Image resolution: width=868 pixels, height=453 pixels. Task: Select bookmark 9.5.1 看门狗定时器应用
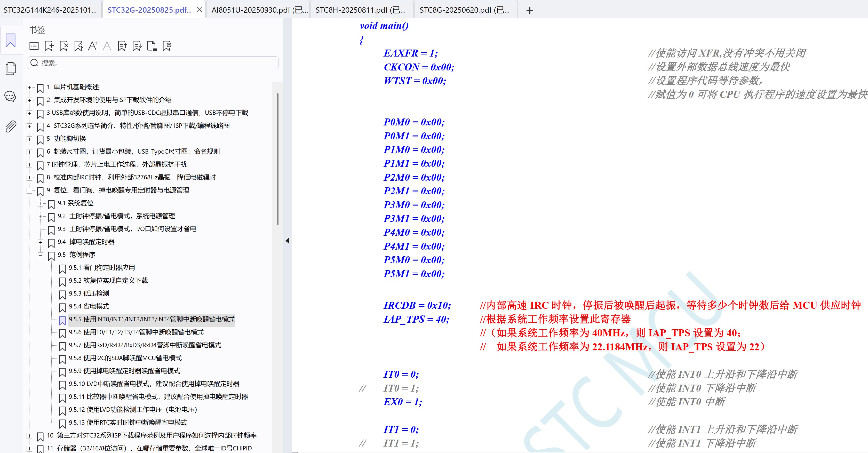102,268
